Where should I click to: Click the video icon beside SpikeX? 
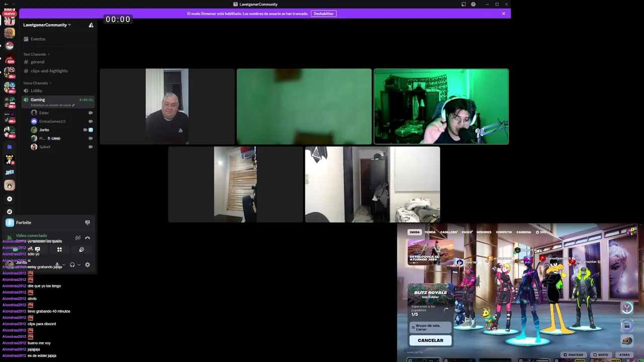point(91,147)
